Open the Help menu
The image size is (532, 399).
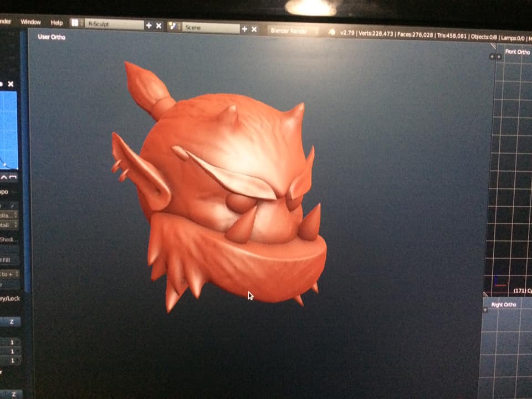[x=57, y=23]
